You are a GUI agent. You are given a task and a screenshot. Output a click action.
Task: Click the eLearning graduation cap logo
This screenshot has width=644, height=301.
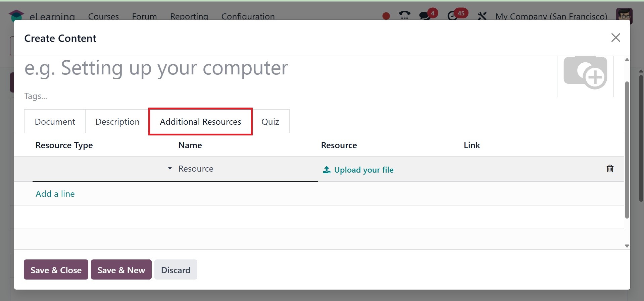tap(16, 15)
